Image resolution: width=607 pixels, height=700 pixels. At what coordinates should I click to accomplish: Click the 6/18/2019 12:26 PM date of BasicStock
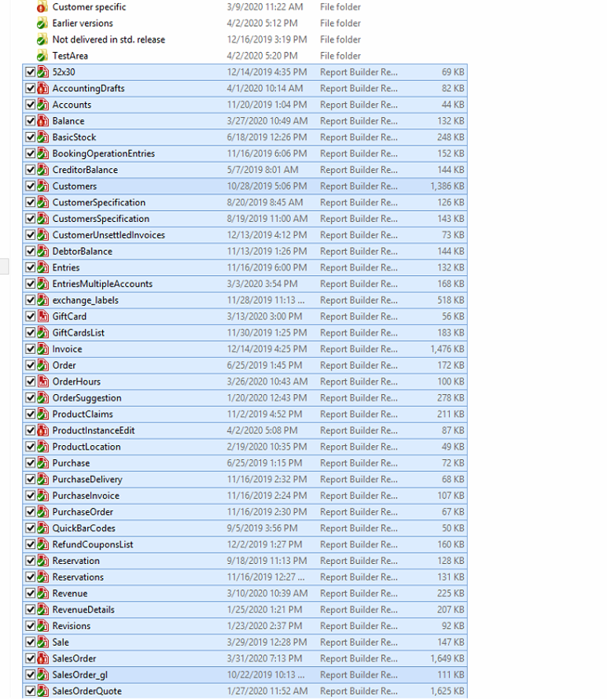(267, 137)
